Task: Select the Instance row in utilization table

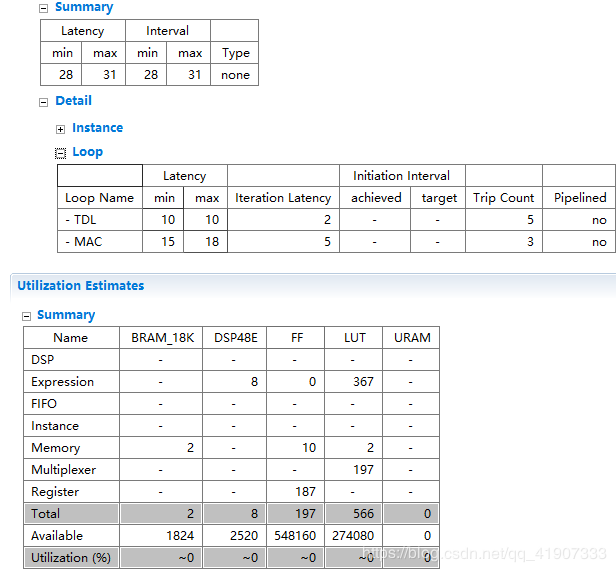Action: click(x=71, y=425)
